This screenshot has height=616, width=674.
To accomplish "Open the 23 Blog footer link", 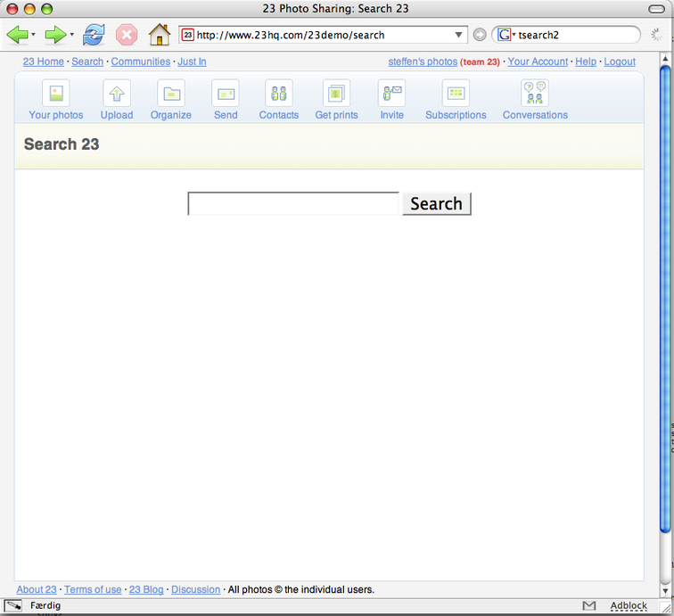I will click(x=146, y=589).
